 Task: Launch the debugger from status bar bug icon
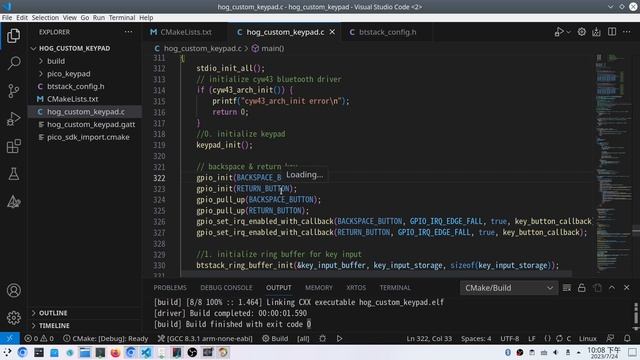[x=322, y=338]
